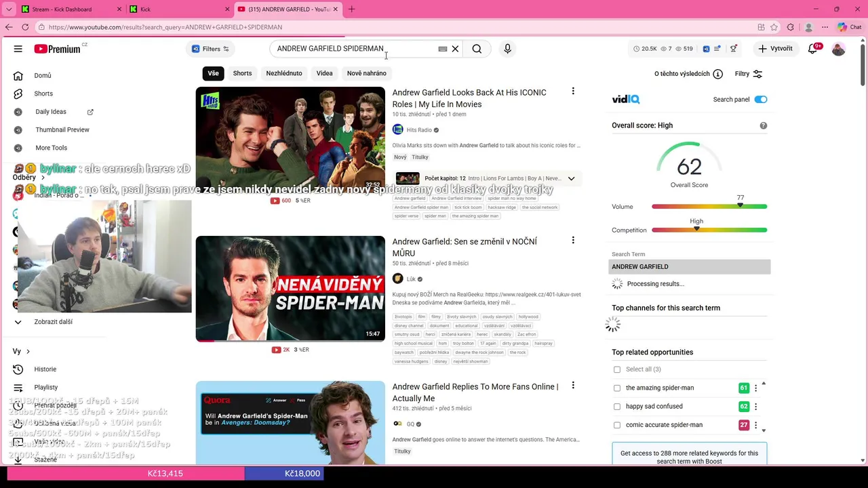Open Domů in the sidebar
Screen dimensions: 868x488
coord(43,75)
